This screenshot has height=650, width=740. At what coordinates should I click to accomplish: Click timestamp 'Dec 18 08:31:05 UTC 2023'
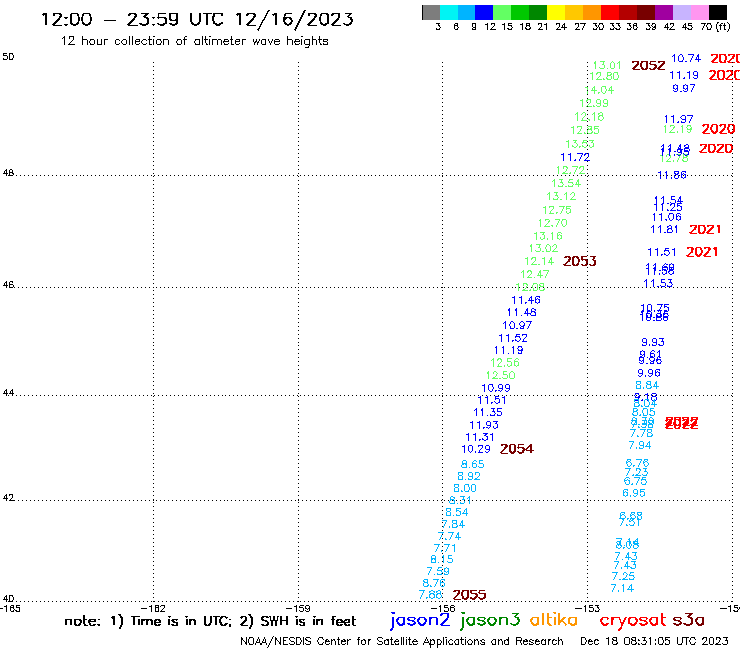click(x=654, y=641)
